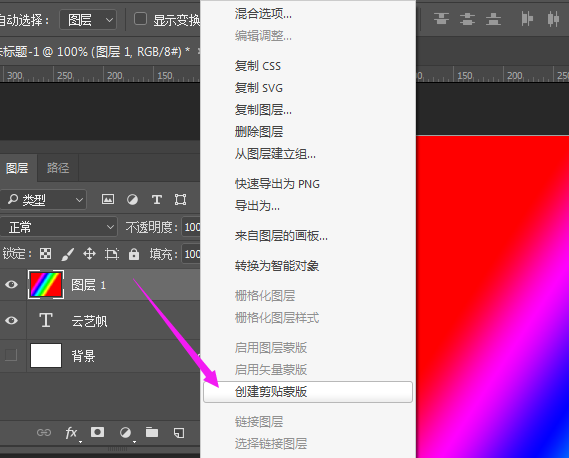Viewport: 569px width, 458px height.
Task: Open the 正常 blend mode dropdown
Action: [58, 228]
